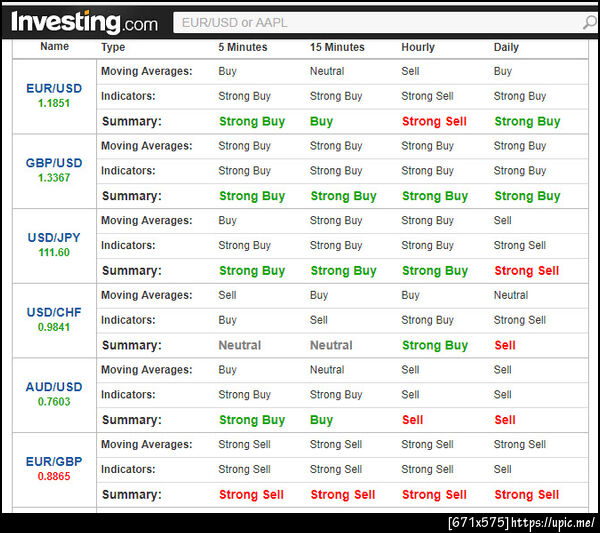Click USD/JPY daily Strong Sell summary
This screenshot has width=600, height=533.
(527, 271)
